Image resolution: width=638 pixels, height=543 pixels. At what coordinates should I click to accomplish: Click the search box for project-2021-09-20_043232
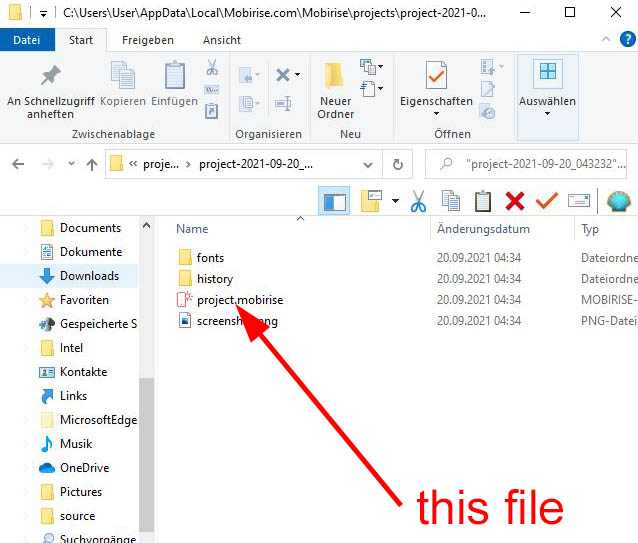point(526,164)
